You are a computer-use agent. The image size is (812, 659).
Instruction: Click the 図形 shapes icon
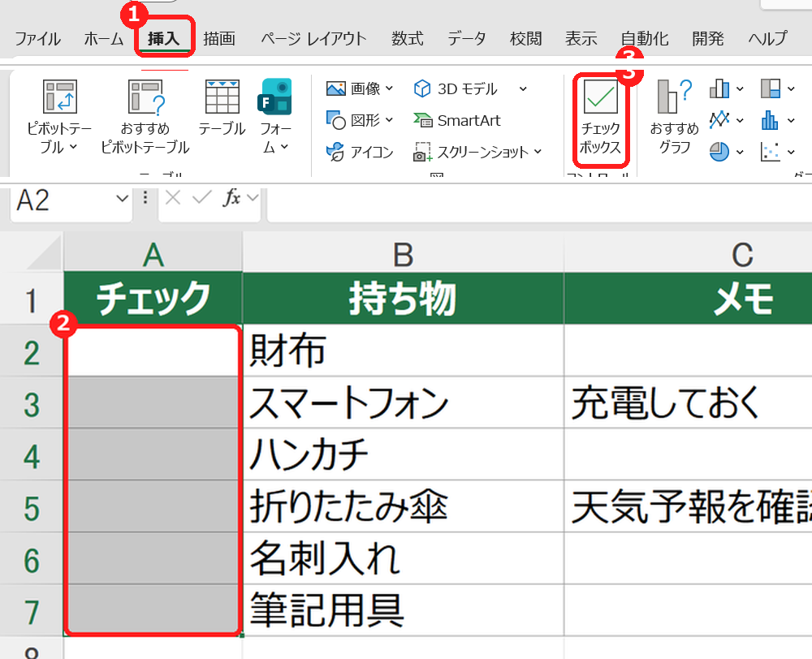(335, 120)
